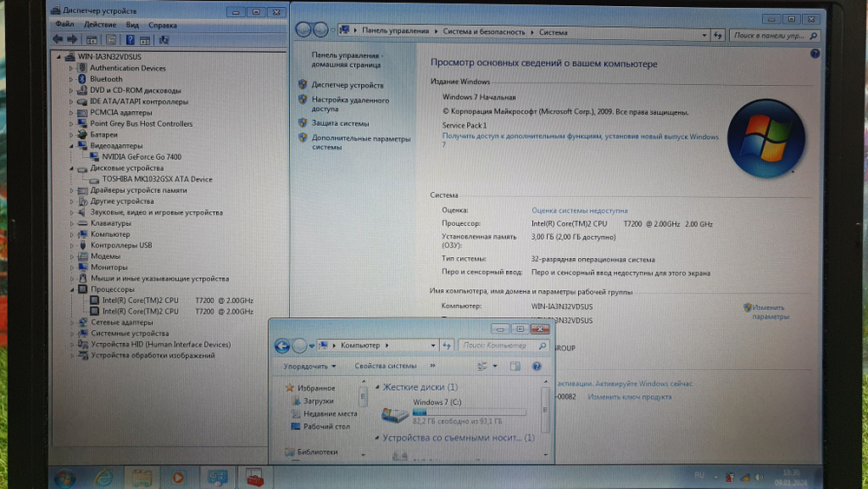The image size is (868, 489).
Task: Open Защита системы link
Action: [x=340, y=123]
